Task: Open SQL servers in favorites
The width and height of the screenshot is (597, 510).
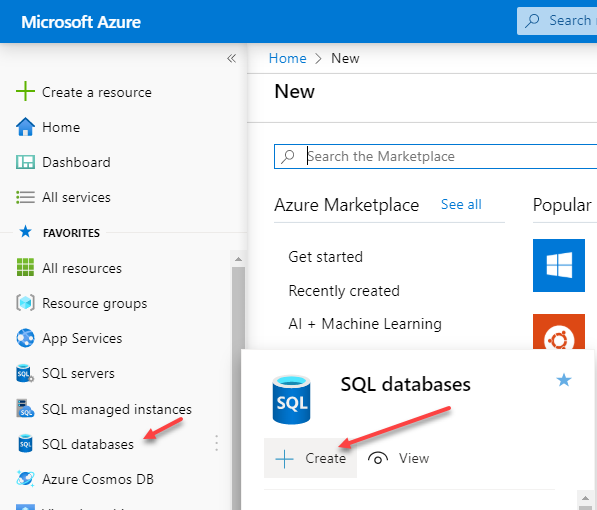Action: click(x=78, y=373)
